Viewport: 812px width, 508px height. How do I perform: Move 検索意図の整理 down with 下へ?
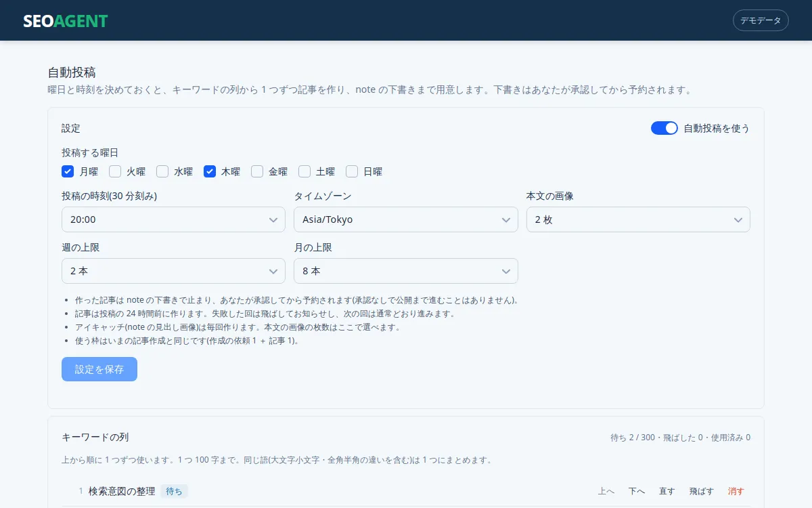tap(637, 491)
